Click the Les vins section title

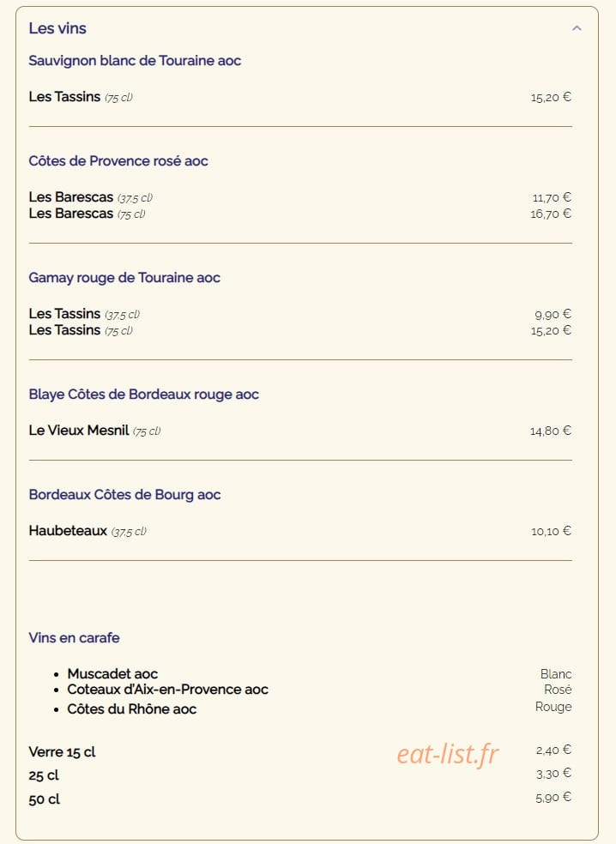(x=57, y=28)
